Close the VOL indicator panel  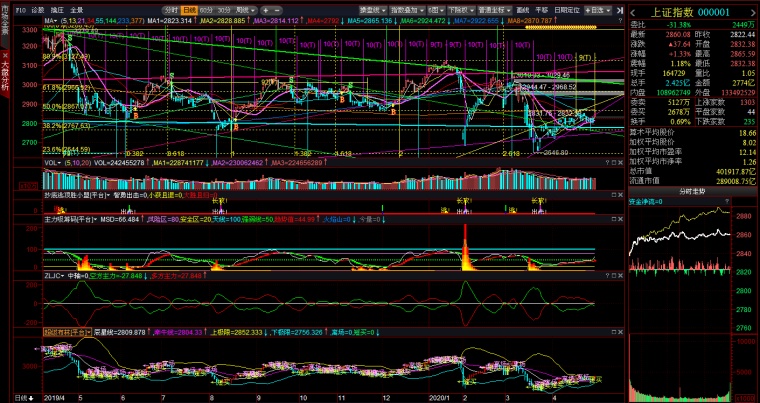click(x=621, y=163)
